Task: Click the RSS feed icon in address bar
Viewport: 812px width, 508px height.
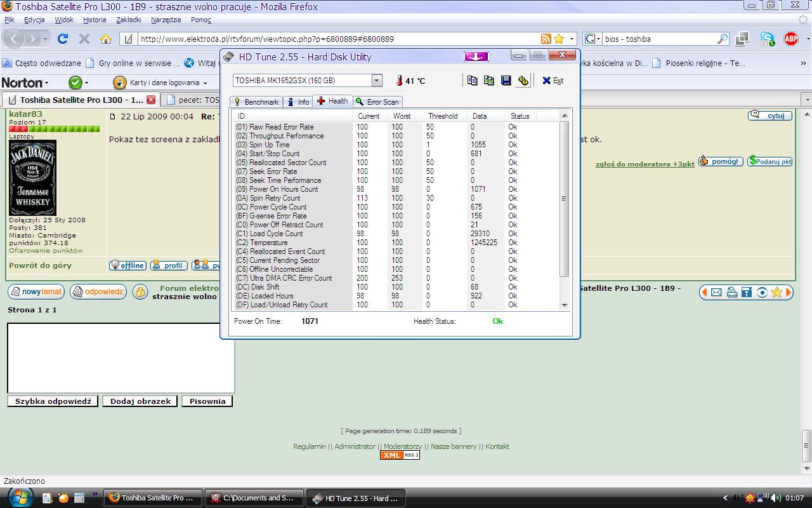Action: pyautogui.click(x=546, y=39)
